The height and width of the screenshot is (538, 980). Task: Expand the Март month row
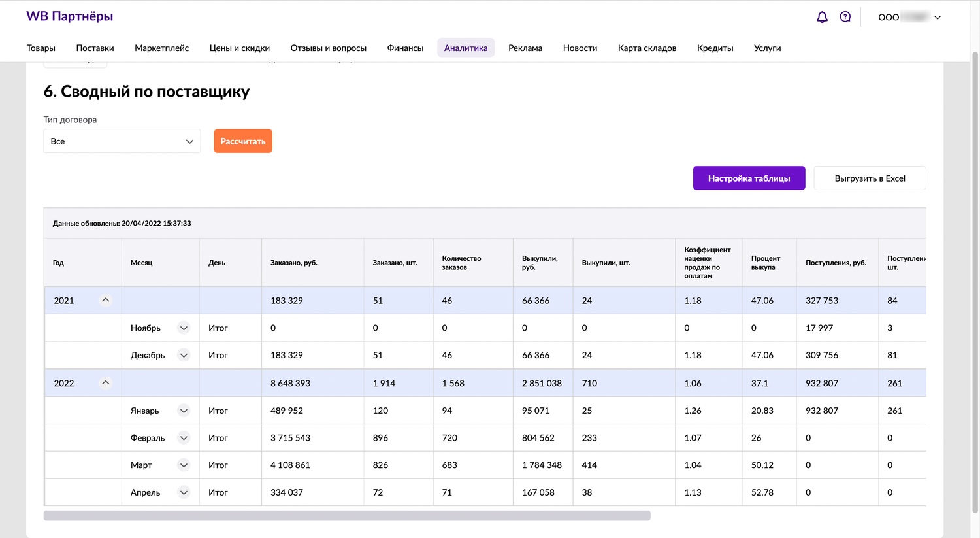tap(184, 465)
